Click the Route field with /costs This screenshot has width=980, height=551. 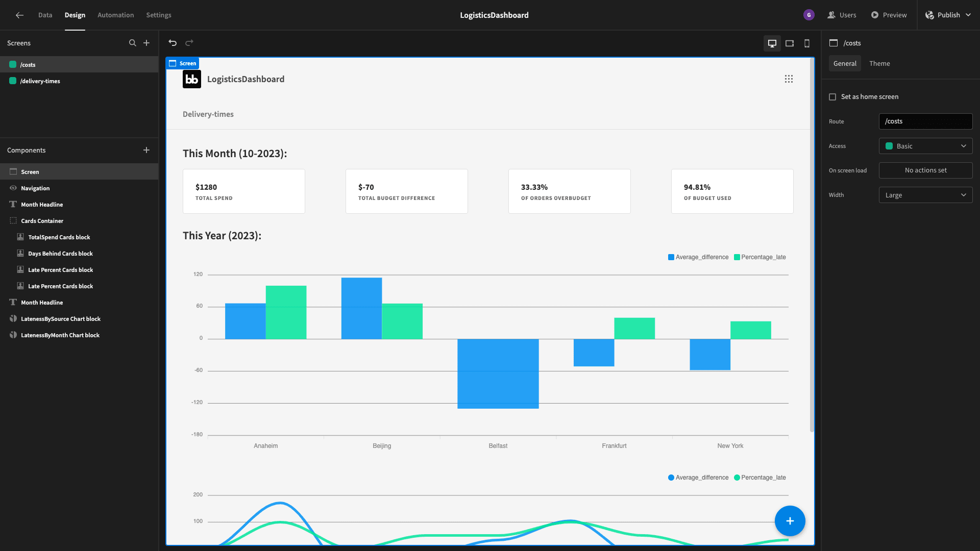(x=925, y=121)
